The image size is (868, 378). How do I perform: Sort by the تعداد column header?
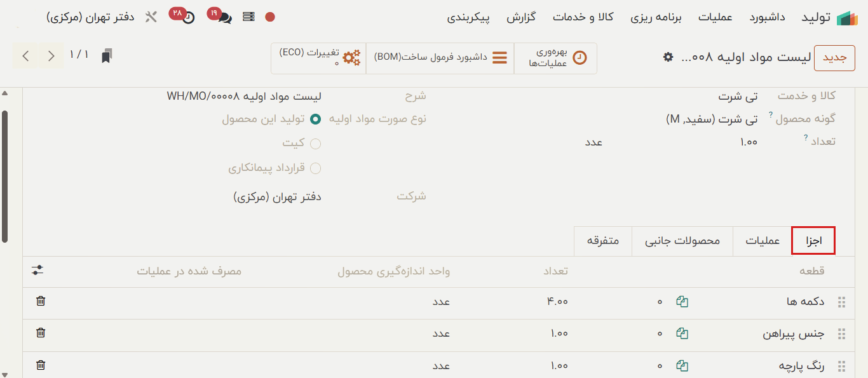tap(555, 271)
